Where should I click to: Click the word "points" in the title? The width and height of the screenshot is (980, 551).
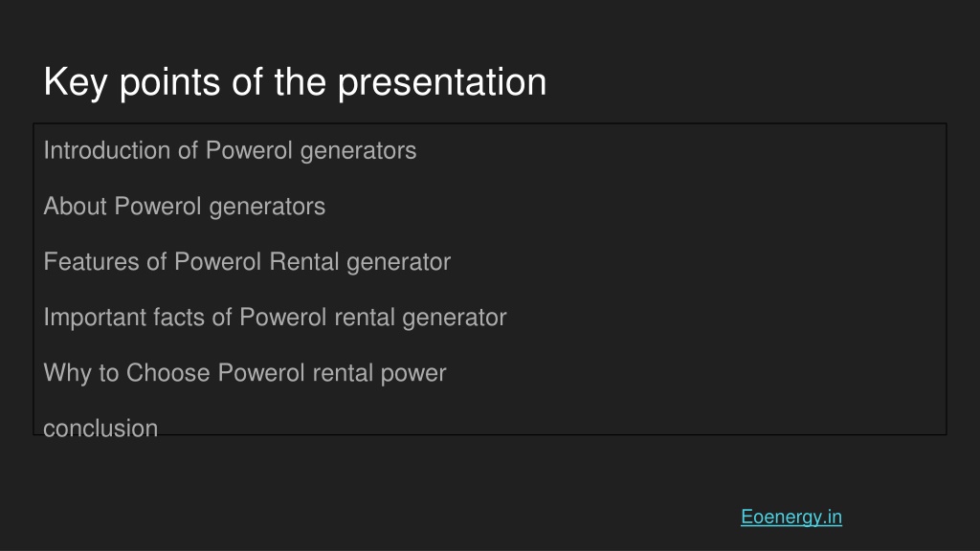coord(169,82)
